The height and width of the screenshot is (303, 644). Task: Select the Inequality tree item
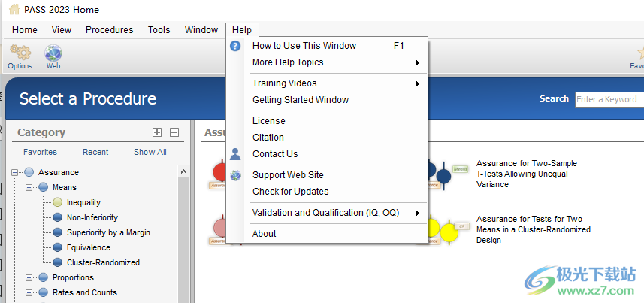coord(83,202)
